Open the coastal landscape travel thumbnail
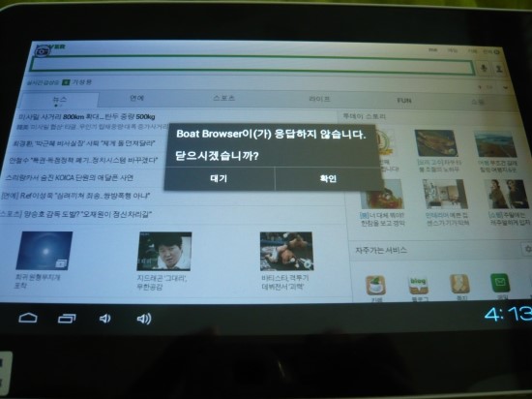This screenshot has width=532, height=399. pyautogui.click(x=496, y=144)
